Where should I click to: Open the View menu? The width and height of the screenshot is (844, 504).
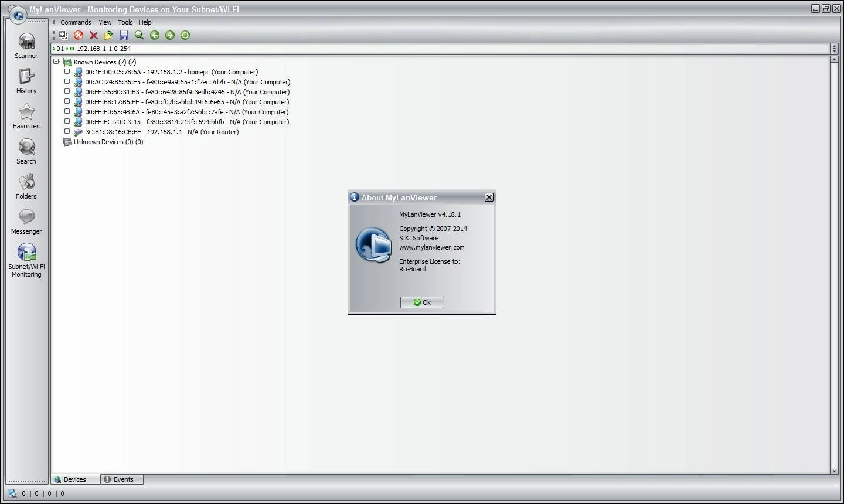(x=105, y=22)
